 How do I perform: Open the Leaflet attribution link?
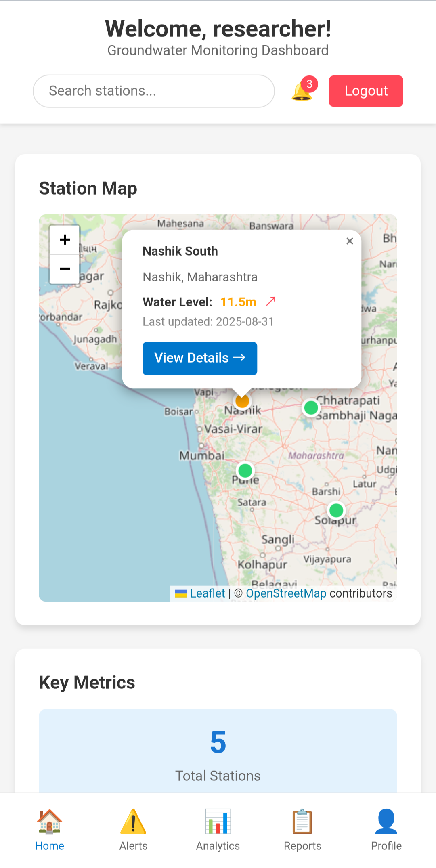click(207, 593)
